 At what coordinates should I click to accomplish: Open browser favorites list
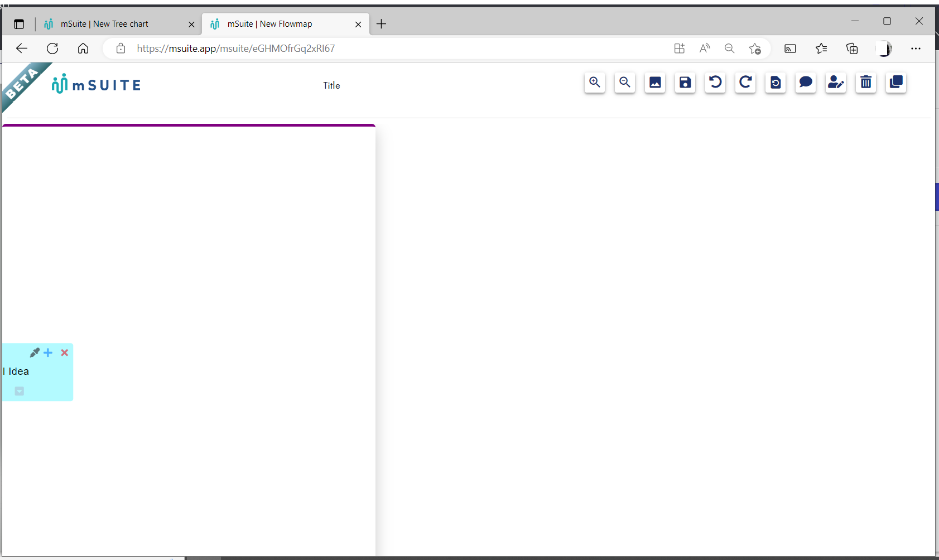(x=821, y=49)
